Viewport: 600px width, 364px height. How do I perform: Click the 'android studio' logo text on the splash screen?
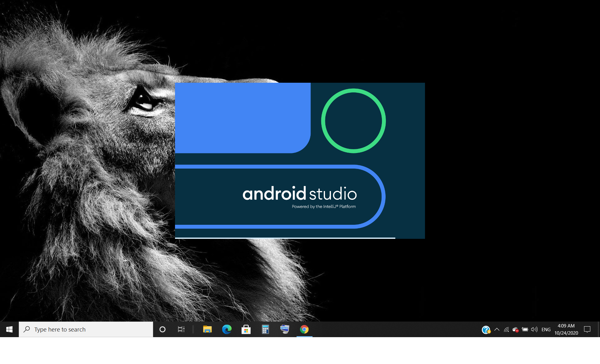click(300, 194)
